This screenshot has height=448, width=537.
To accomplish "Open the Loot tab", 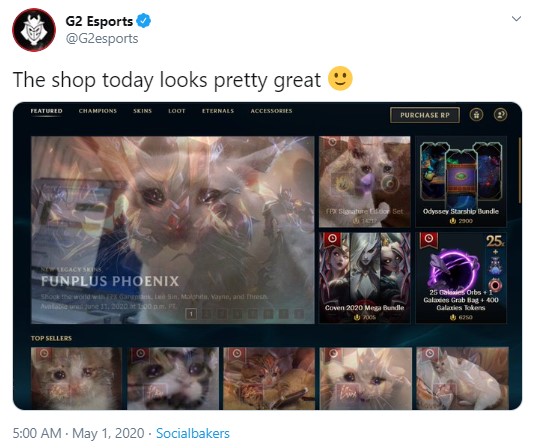I will (x=177, y=111).
